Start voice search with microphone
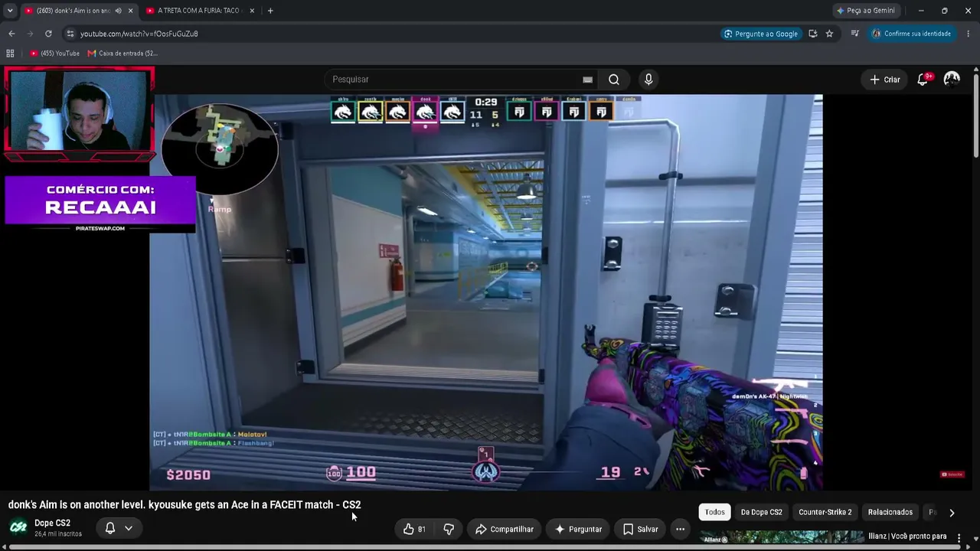 [648, 80]
